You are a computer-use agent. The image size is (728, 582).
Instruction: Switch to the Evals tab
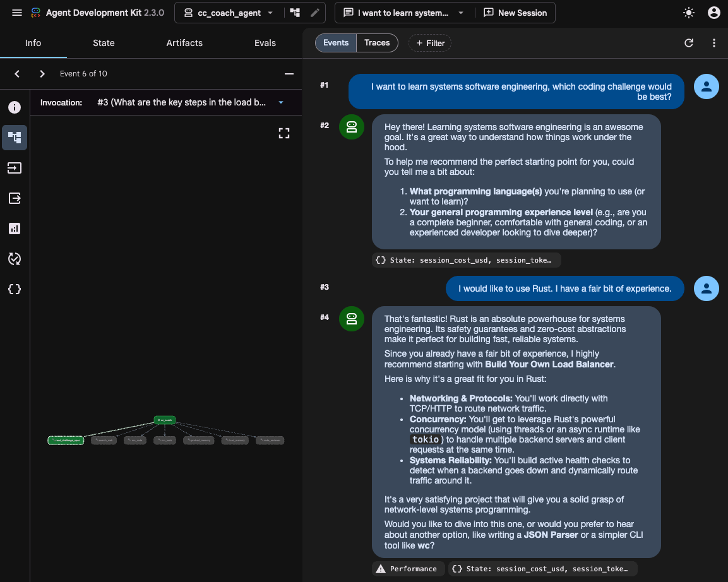[265, 43]
